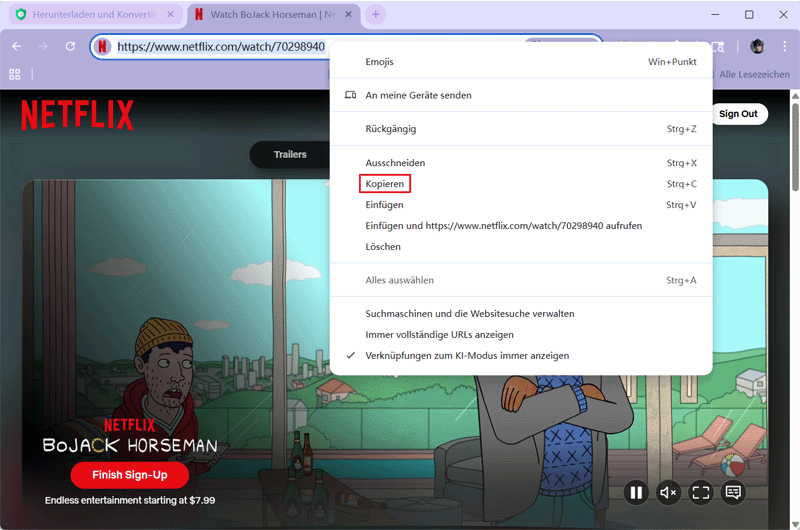This screenshot has width=800, height=530.
Task: Click the Netflix site icon in address bar
Action: coord(103,46)
